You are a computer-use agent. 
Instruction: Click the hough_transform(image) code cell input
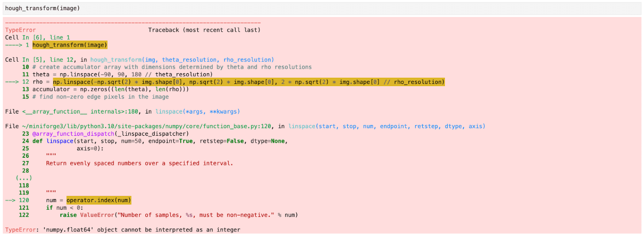click(322, 8)
